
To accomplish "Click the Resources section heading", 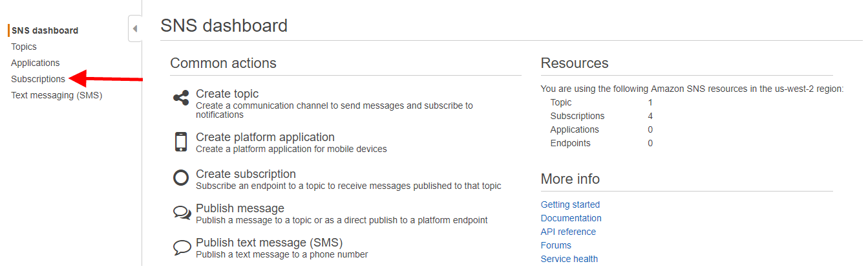I will click(x=575, y=63).
